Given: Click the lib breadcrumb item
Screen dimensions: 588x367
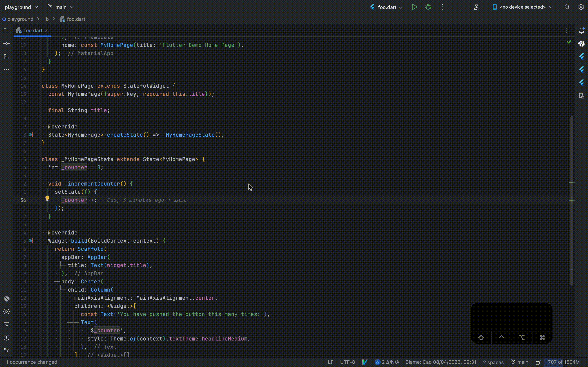Looking at the screenshot, I should [46, 19].
